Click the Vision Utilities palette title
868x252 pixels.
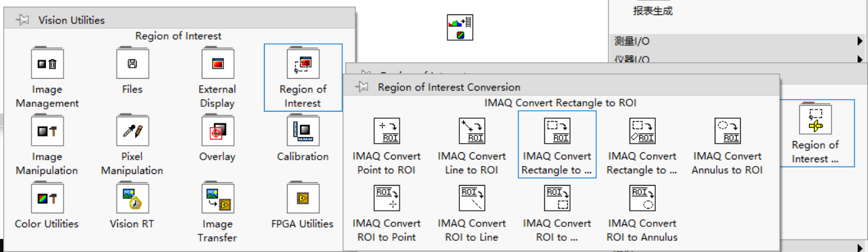coord(71,20)
